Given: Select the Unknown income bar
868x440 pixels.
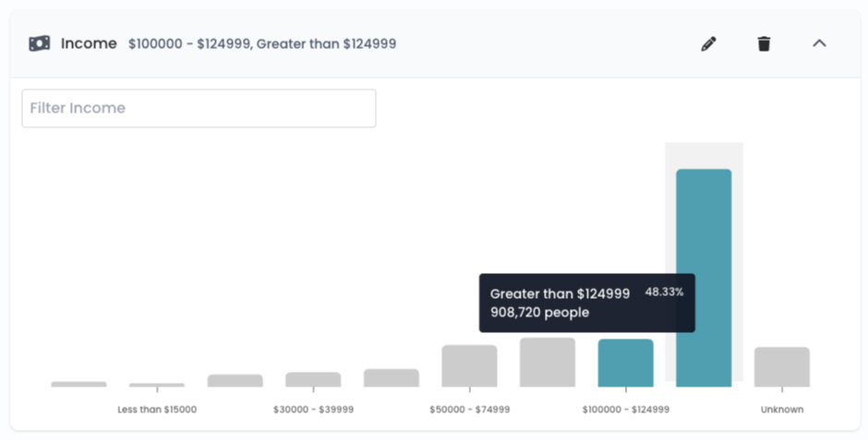Looking at the screenshot, I should [x=781, y=367].
